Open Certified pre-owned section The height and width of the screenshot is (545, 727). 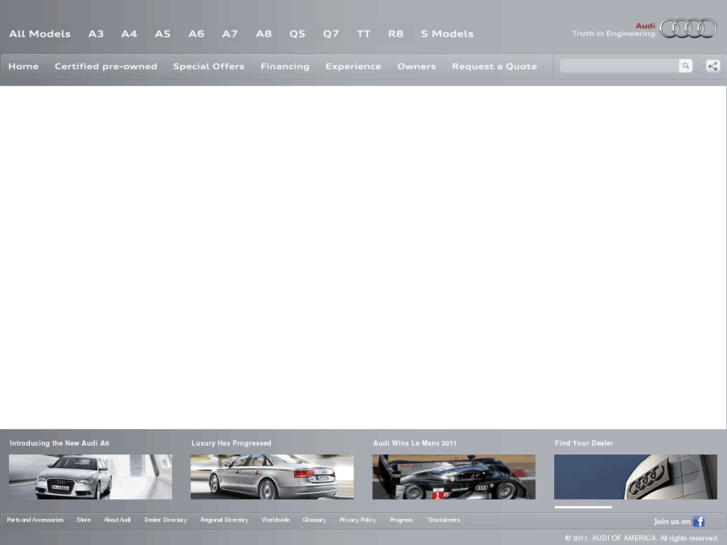(106, 66)
